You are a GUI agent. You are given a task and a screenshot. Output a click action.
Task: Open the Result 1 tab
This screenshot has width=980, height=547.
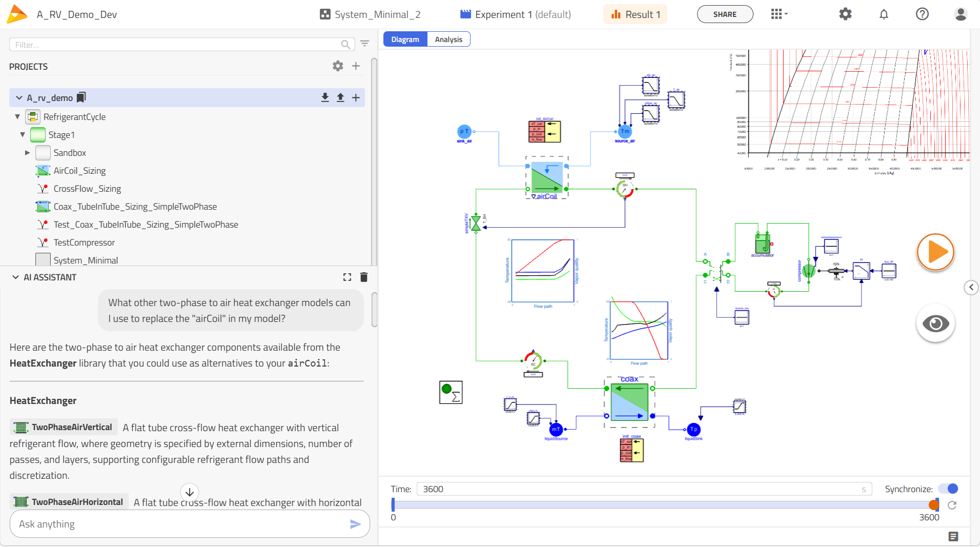pyautogui.click(x=635, y=14)
